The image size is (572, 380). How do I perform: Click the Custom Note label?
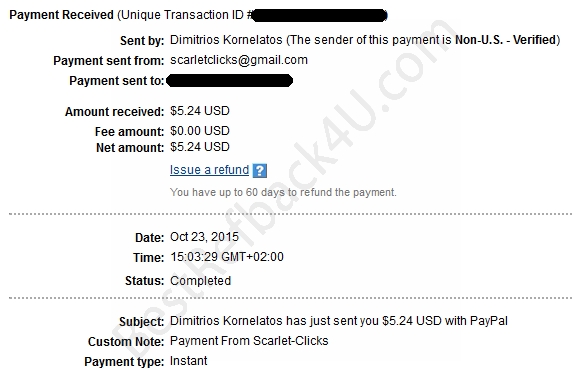pyautogui.click(x=126, y=342)
